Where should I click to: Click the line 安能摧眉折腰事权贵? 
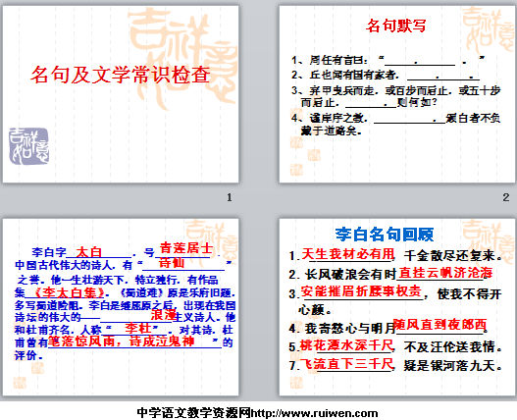[361, 291]
